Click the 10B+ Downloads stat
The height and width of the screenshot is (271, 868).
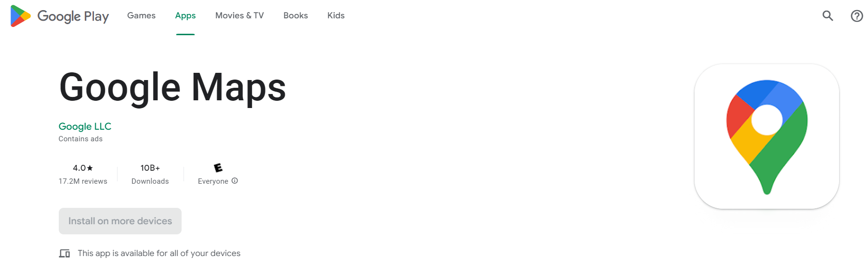coord(150,174)
